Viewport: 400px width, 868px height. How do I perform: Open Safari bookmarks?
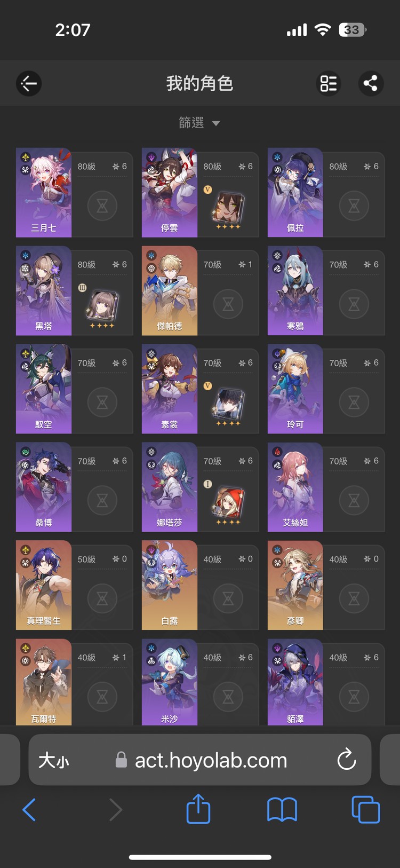[x=282, y=810]
